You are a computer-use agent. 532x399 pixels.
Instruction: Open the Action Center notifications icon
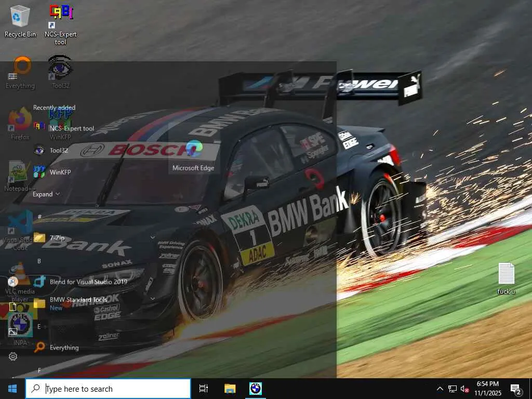[x=516, y=389]
